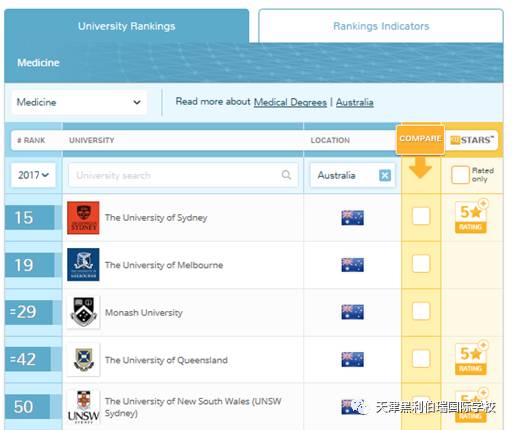
Task: Tick compare box for University of Sydney
Action: point(421,216)
